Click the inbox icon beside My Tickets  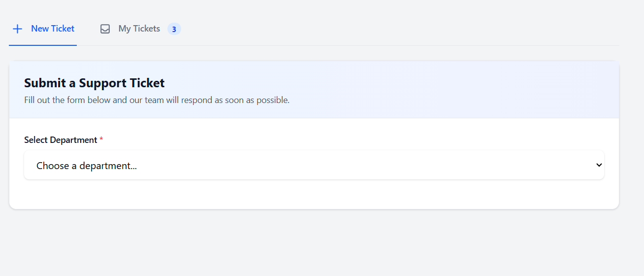click(105, 29)
